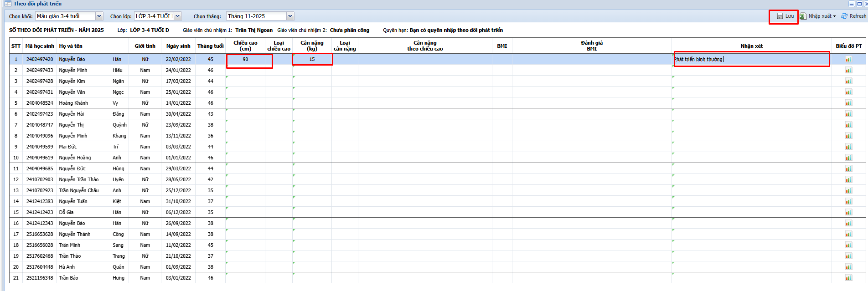868x291 pixels.
Task: Click the Excel icon beside Nhập xuất
Action: pos(803,16)
